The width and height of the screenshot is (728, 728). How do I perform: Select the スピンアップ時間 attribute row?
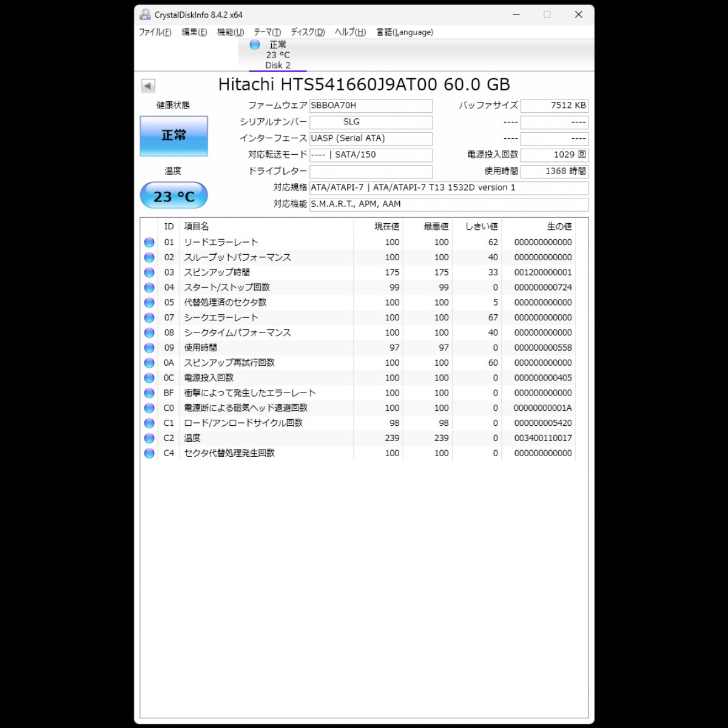[358, 272]
